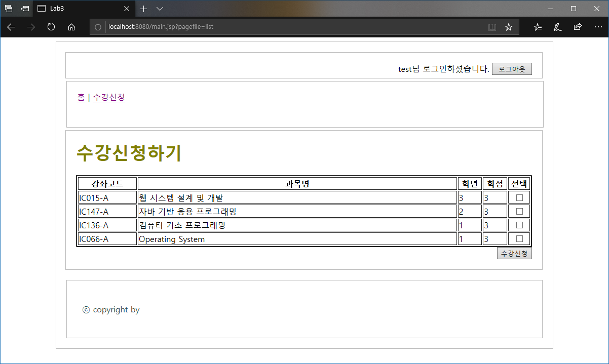Select the Lab3 tab
609x364 pixels.
[84, 9]
